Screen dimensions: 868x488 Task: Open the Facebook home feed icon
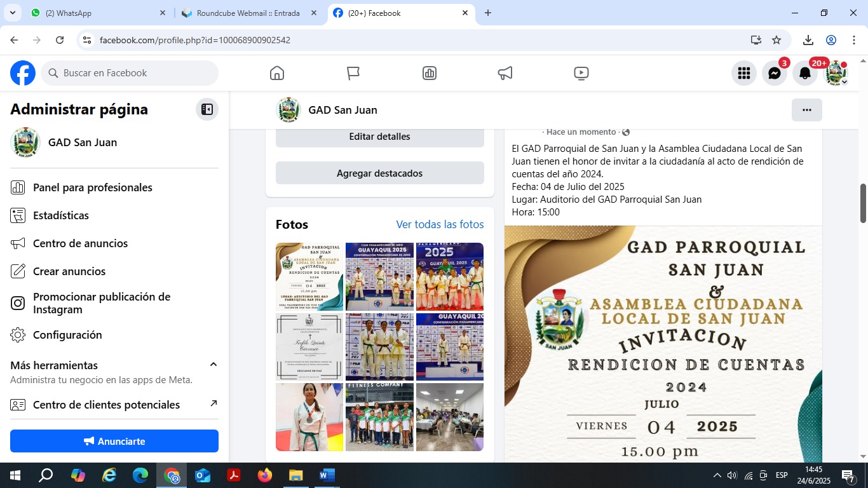coord(277,73)
